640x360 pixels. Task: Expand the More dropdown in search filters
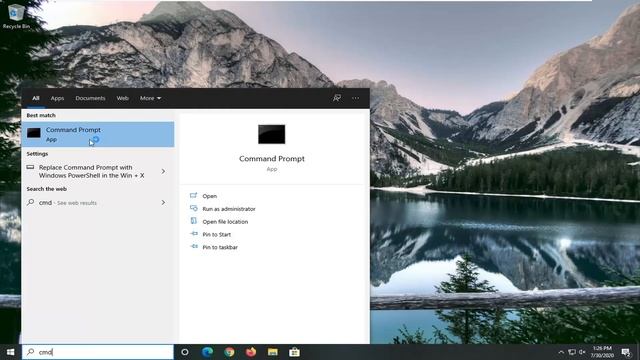(150, 98)
